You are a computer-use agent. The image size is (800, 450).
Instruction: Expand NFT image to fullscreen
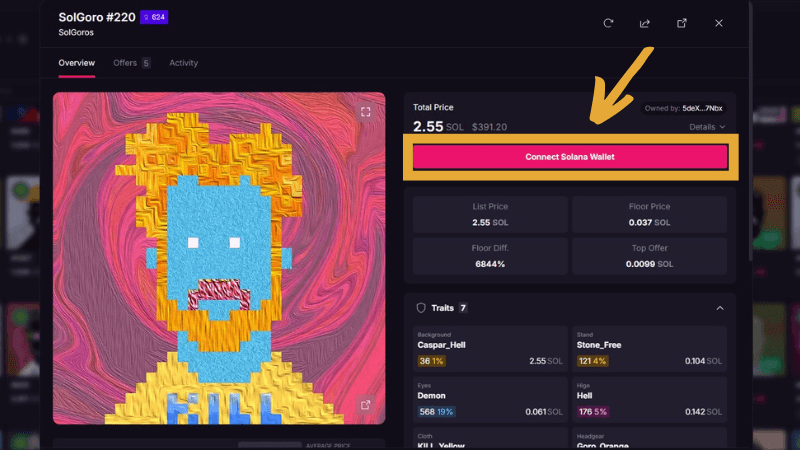[x=365, y=112]
